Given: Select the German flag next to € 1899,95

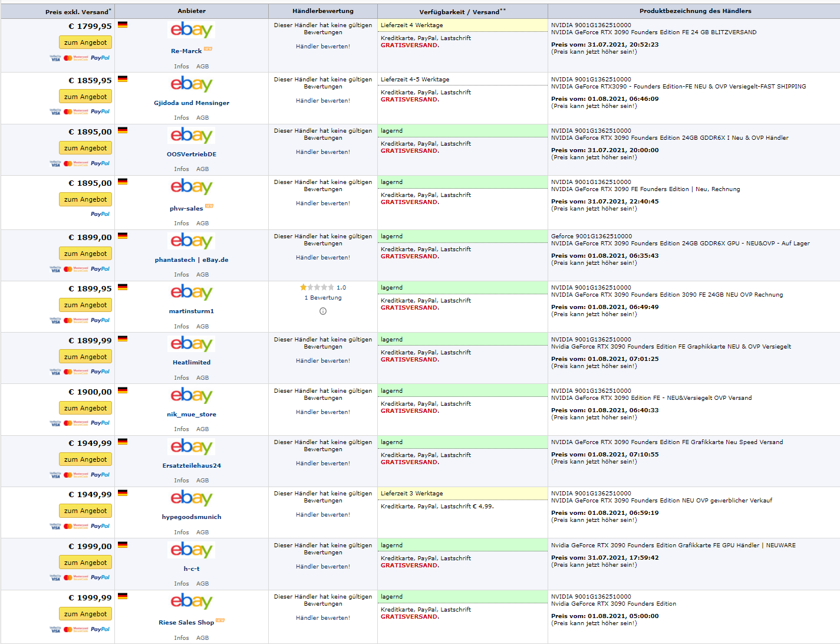Looking at the screenshot, I should [123, 287].
